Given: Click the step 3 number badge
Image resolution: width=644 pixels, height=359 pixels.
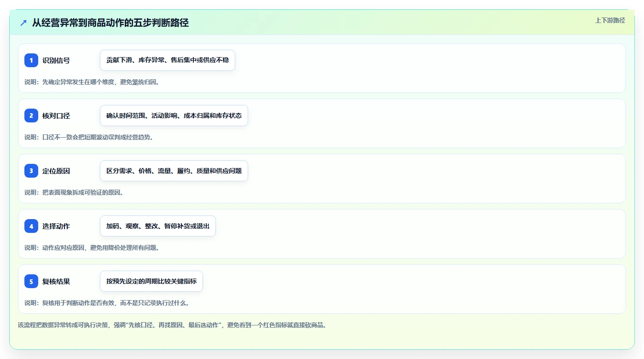Looking at the screenshot, I should [31, 171].
